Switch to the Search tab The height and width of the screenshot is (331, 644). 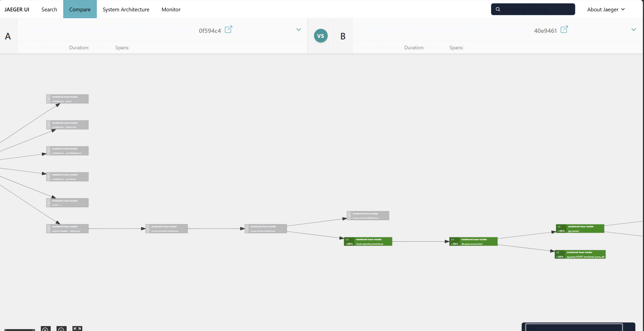[x=49, y=9]
